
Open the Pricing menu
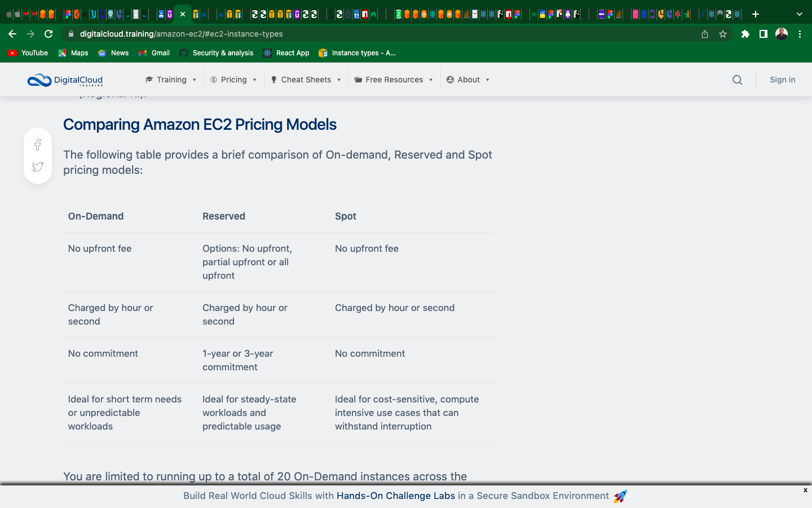tap(233, 80)
